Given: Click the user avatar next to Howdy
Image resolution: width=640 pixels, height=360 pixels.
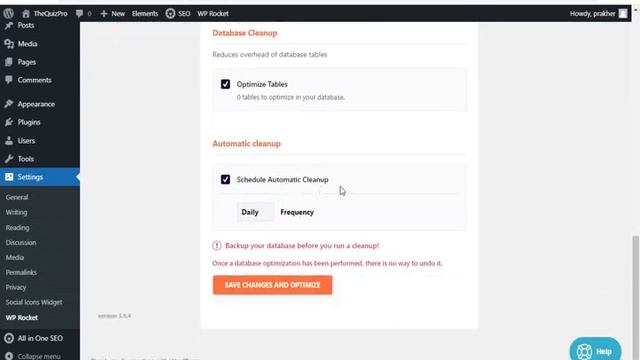Looking at the screenshot, I should coord(623,13).
